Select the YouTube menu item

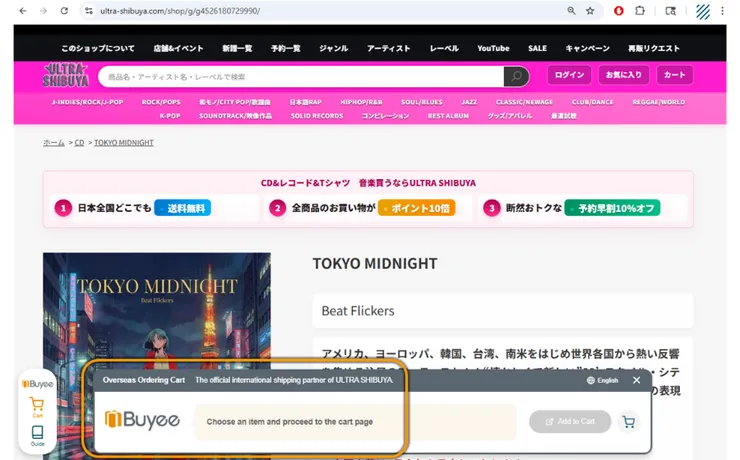[x=493, y=48]
